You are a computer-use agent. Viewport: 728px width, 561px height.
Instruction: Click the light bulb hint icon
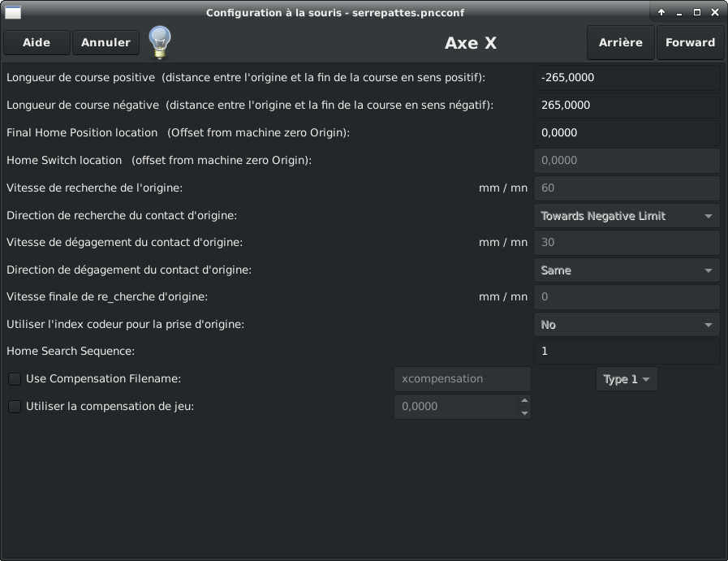(x=160, y=42)
